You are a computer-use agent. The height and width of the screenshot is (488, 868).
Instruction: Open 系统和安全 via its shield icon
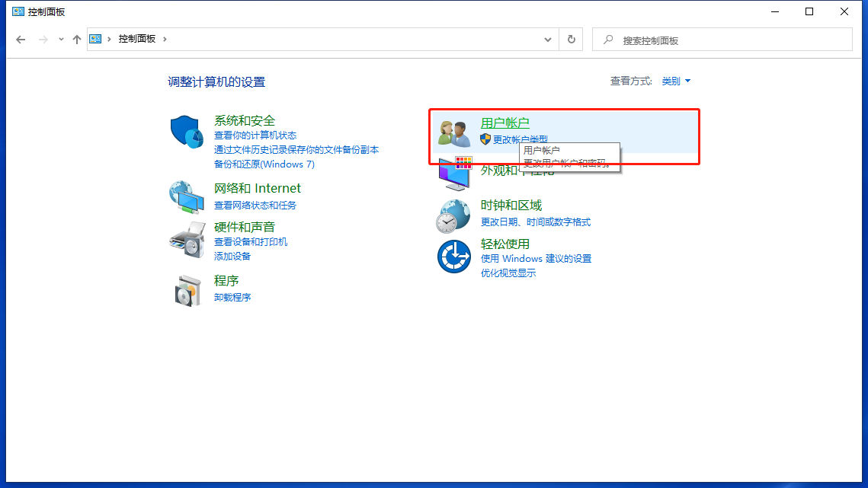[x=187, y=131]
